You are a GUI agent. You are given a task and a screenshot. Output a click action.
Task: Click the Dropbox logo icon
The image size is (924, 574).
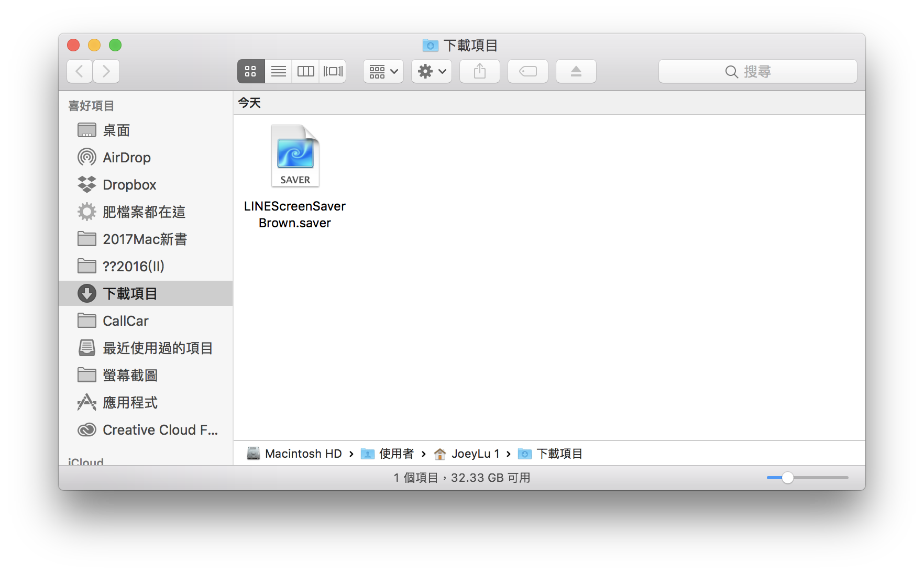click(87, 184)
